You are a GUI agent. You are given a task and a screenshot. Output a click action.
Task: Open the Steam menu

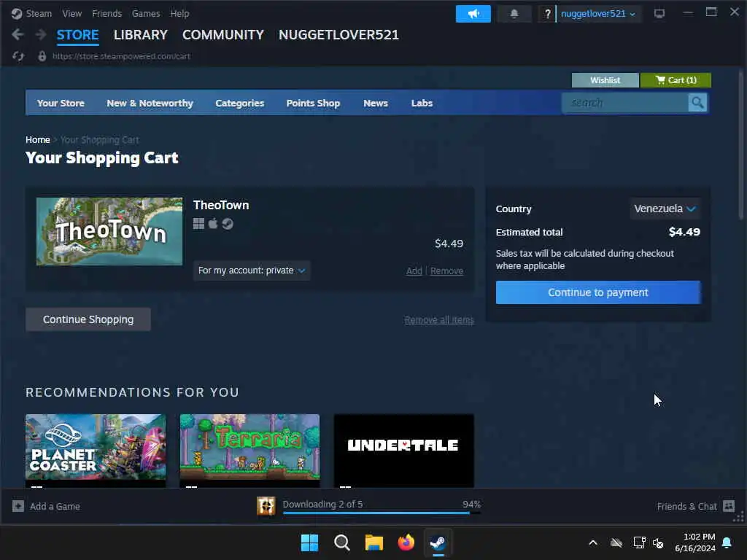(x=39, y=13)
